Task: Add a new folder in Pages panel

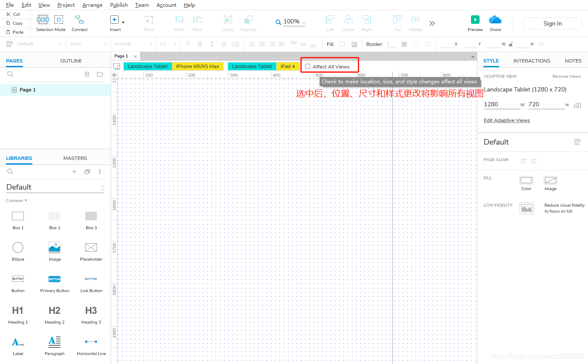Action: (x=100, y=74)
